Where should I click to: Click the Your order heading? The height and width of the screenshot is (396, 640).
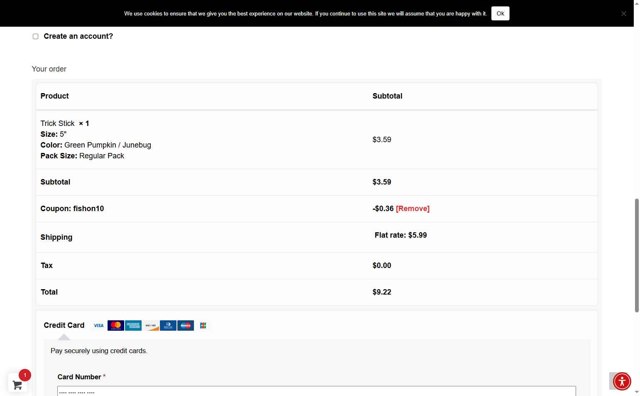point(49,69)
